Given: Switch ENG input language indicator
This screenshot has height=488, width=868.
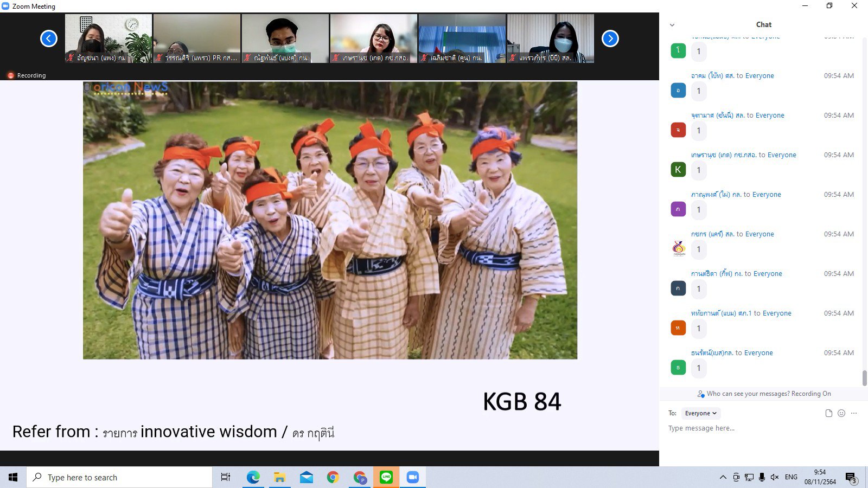Looking at the screenshot, I should pyautogui.click(x=791, y=477).
